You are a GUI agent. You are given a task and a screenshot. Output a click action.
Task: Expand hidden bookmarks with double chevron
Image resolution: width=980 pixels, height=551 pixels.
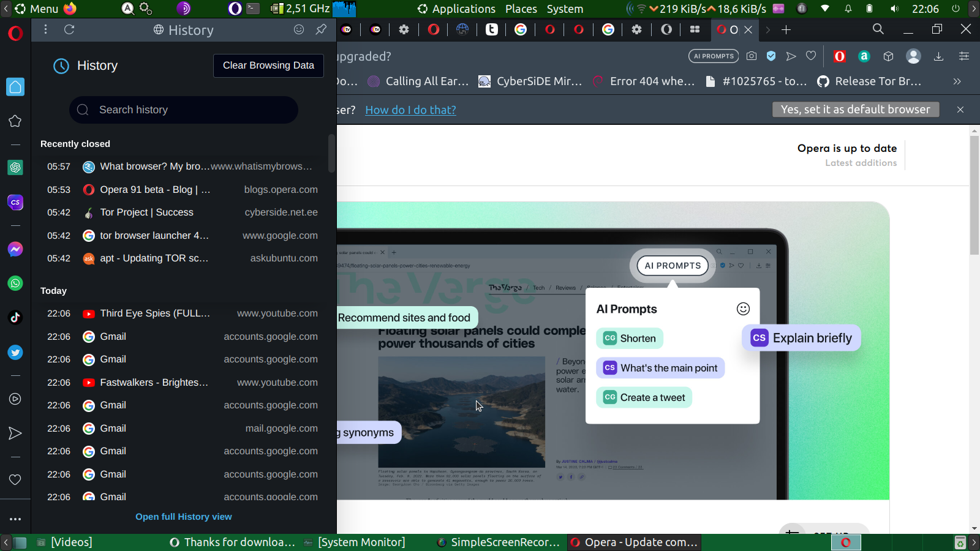[x=957, y=81]
